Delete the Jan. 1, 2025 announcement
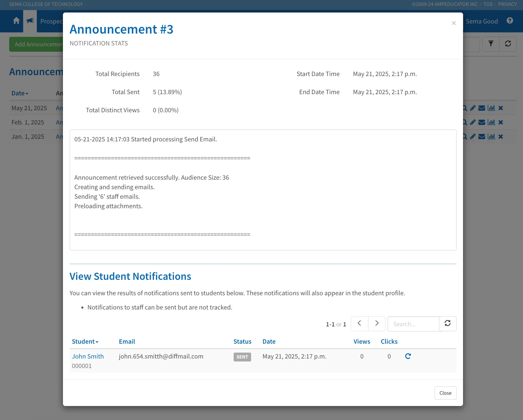Viewport: 523px width, 420px height. [x=501, y=137]
